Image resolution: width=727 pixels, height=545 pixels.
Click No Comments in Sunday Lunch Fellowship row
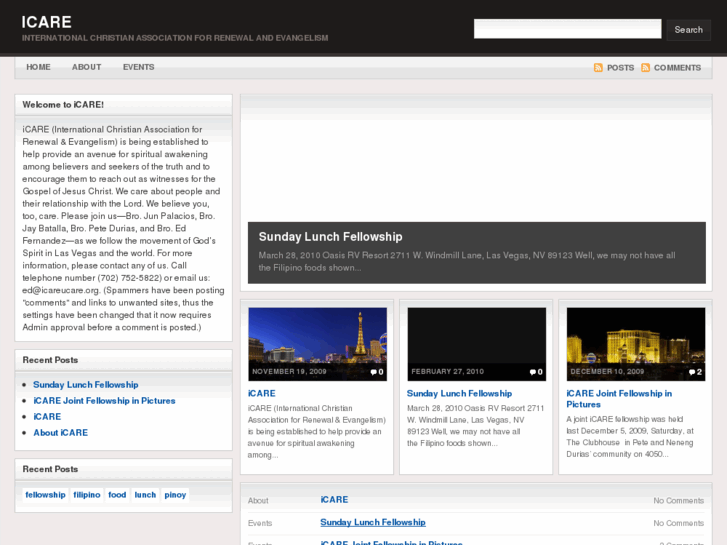click(679, 523)
